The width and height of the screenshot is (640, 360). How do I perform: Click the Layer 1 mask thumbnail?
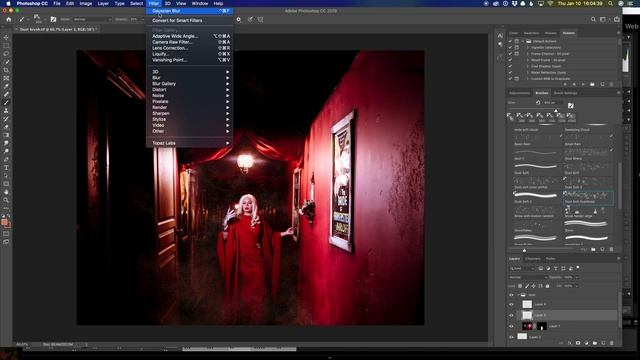[542, 326]
